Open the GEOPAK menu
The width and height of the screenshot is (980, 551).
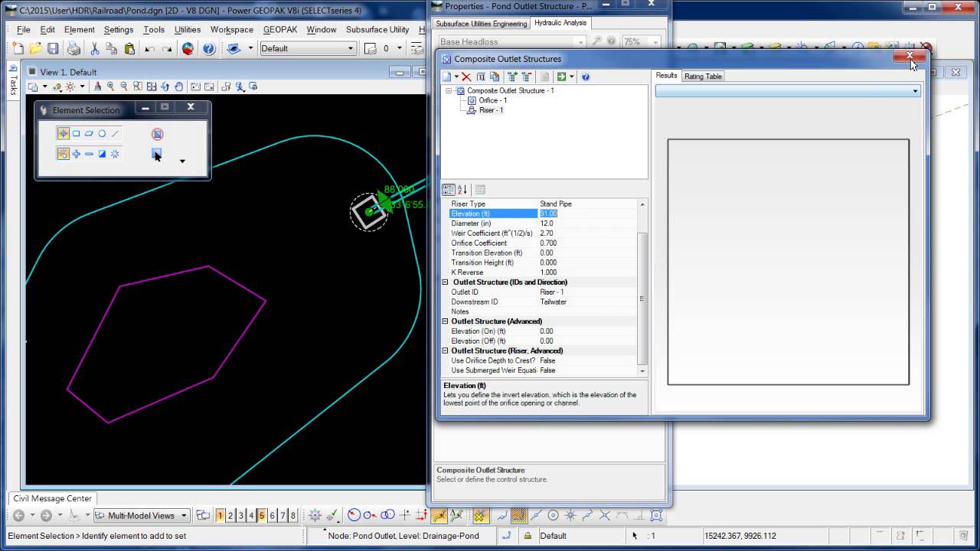click(280, 30)
